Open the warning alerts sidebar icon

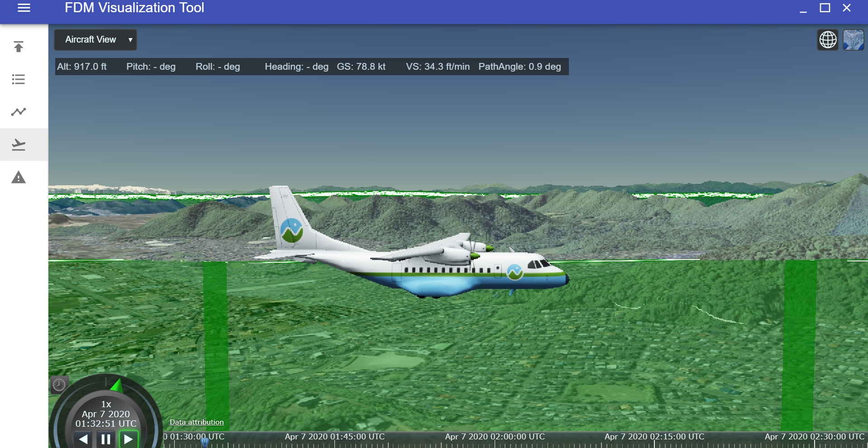pyautogui.click(x=19, y=177)
